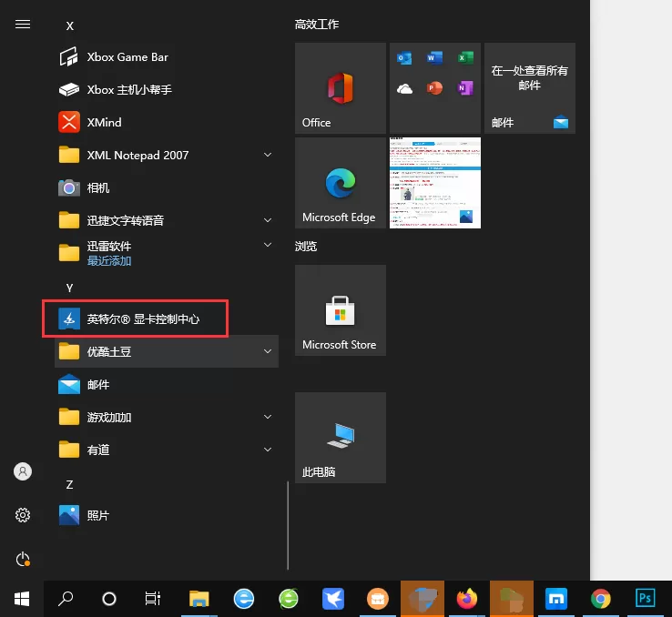672x617 pixels.
Task: Open the Photos live tile thumbnail
Action: click(435, 182)
